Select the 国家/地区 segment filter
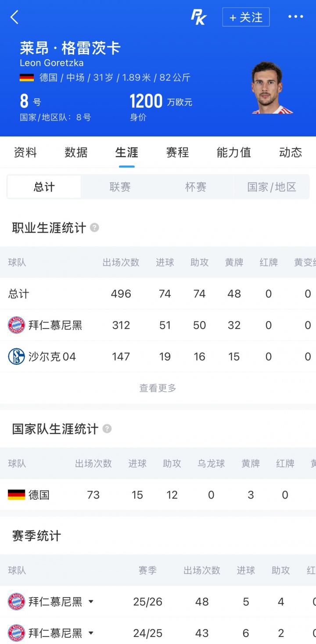This screenshot has height=644, width=316. click(x=272, y=187)
